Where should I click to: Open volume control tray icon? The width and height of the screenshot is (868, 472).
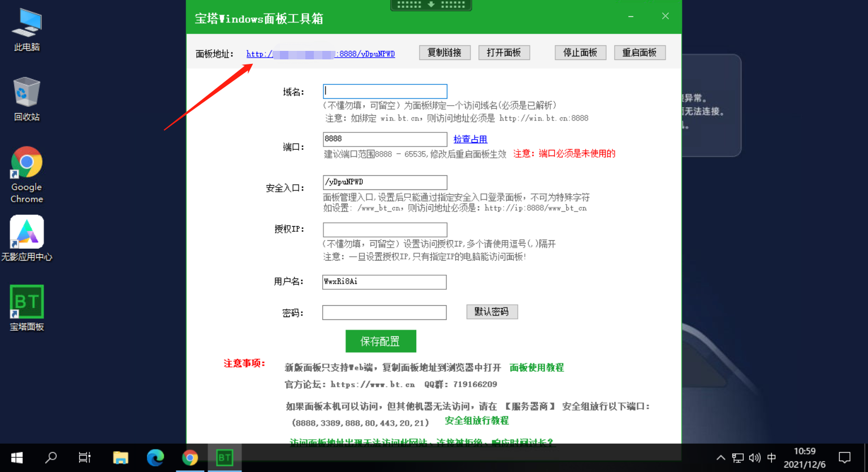coord(755,458)
